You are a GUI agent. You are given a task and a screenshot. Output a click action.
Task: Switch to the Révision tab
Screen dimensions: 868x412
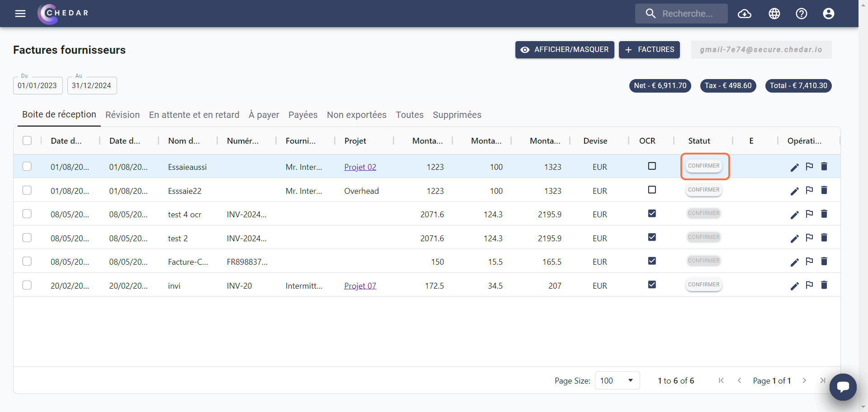[x=123, y=115]
